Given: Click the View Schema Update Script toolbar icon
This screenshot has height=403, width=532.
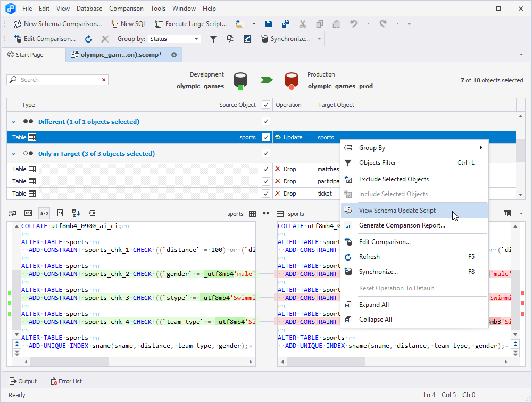Looking at the screenshot, I should [x=230, y=39].
